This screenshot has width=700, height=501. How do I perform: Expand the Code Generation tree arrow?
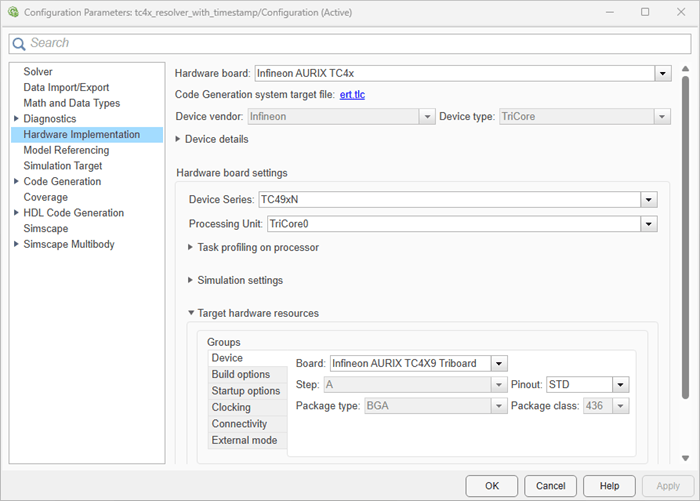tap(16, 181)
